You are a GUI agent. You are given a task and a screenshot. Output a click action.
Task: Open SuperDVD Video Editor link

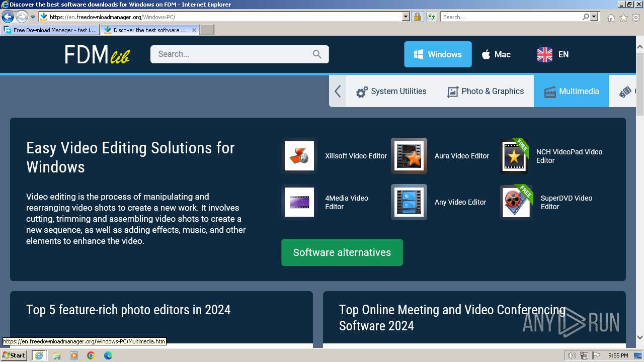(x=567, y=202)
